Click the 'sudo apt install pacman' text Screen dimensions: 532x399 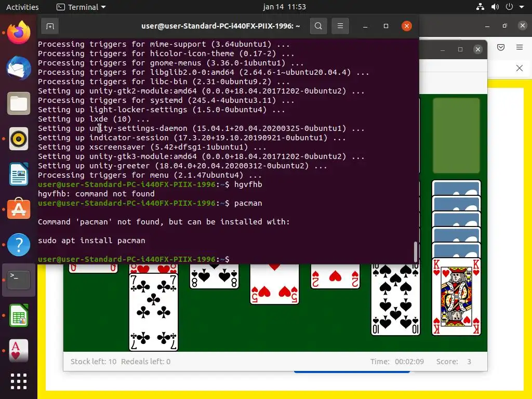pos(91,241)
